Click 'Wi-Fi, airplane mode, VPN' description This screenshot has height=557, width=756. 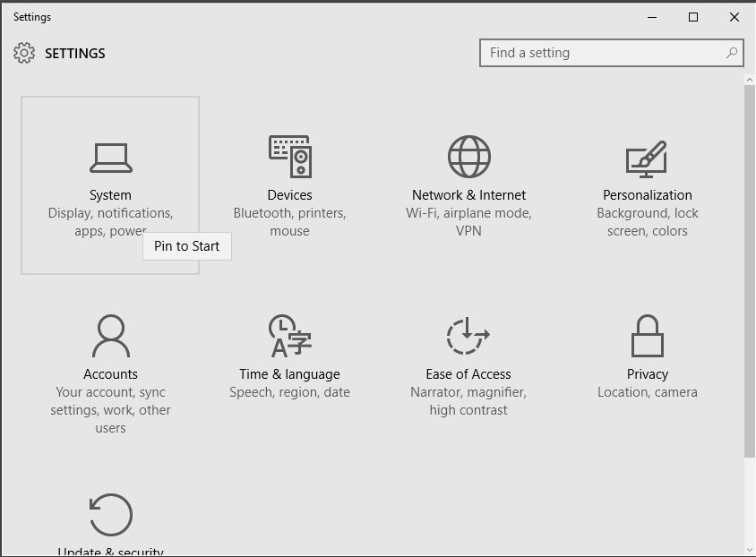click(x=468, y=222)
